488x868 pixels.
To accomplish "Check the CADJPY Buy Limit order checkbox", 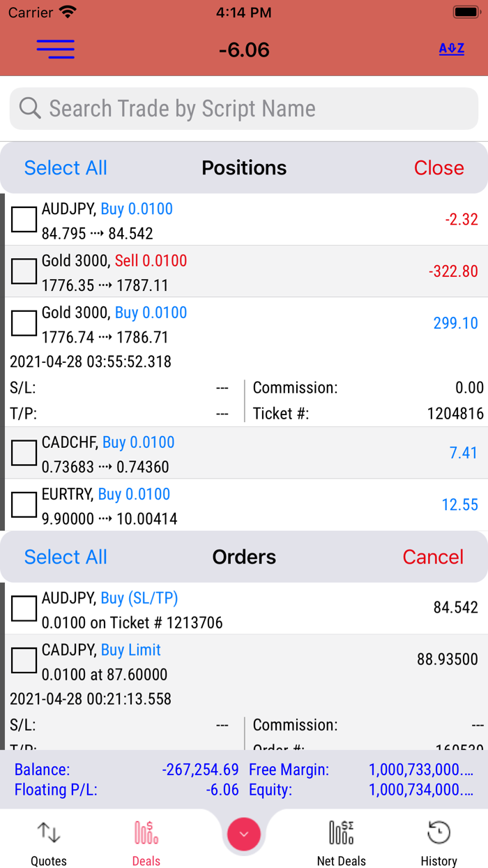I will coord(24,659).
